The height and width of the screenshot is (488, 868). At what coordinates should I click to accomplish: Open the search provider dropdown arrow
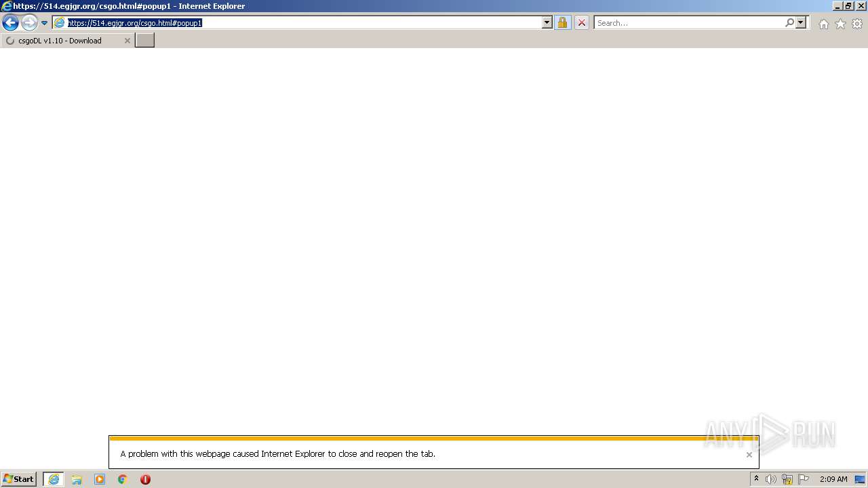coord(801,23)
